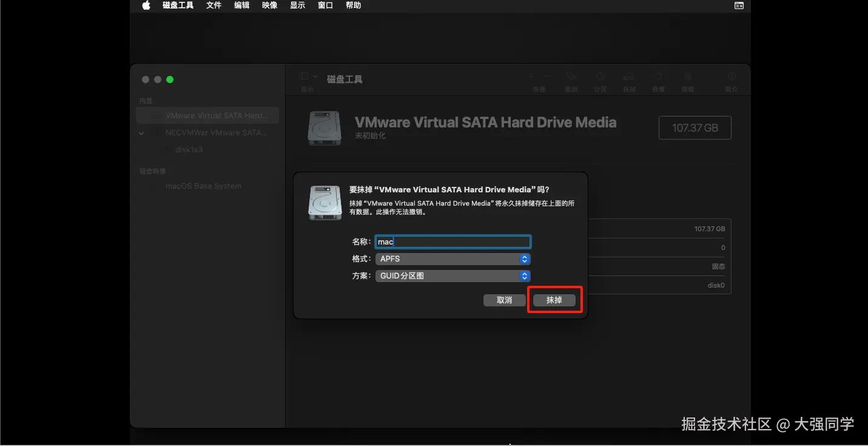Click the First Aid (急救) toolbar icon

click(571, 76)
